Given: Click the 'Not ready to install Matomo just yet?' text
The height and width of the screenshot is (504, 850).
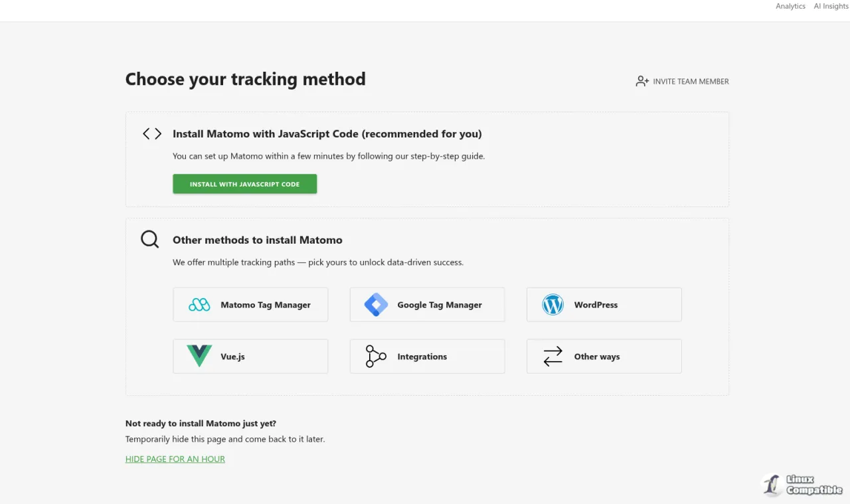Looking at the screenshot, I should click(201, 423).
